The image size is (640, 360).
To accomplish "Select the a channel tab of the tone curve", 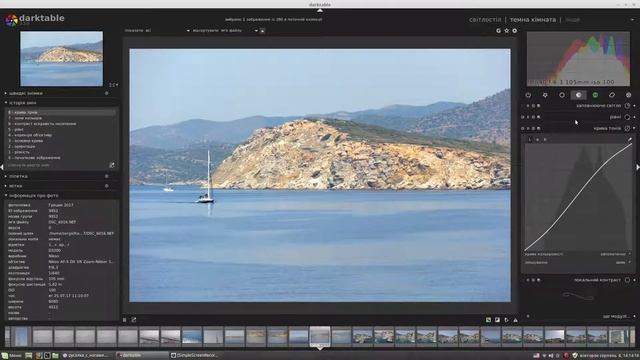I will click(x=538, y=140).
